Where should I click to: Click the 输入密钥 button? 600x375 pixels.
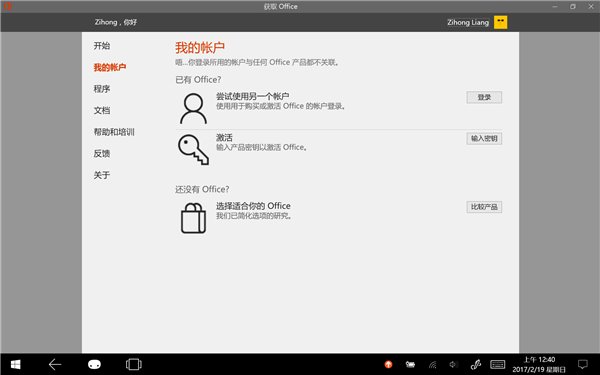[484, 139]
